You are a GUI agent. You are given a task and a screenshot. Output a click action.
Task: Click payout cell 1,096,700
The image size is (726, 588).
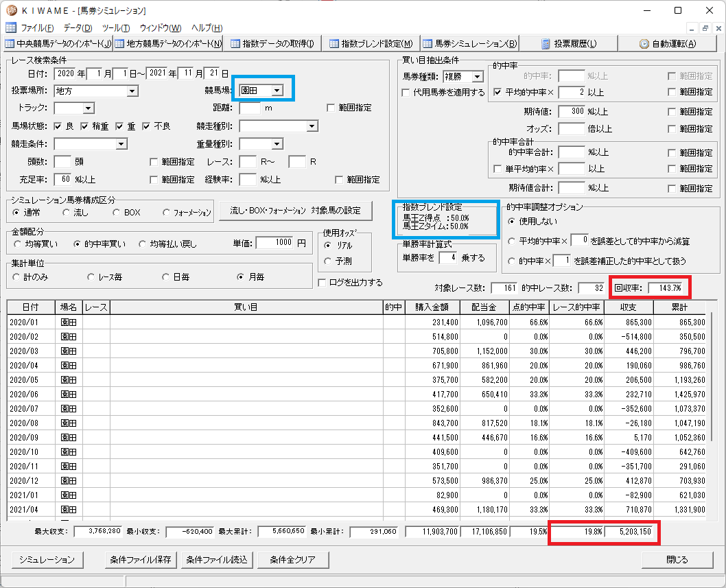coord(484,322)
